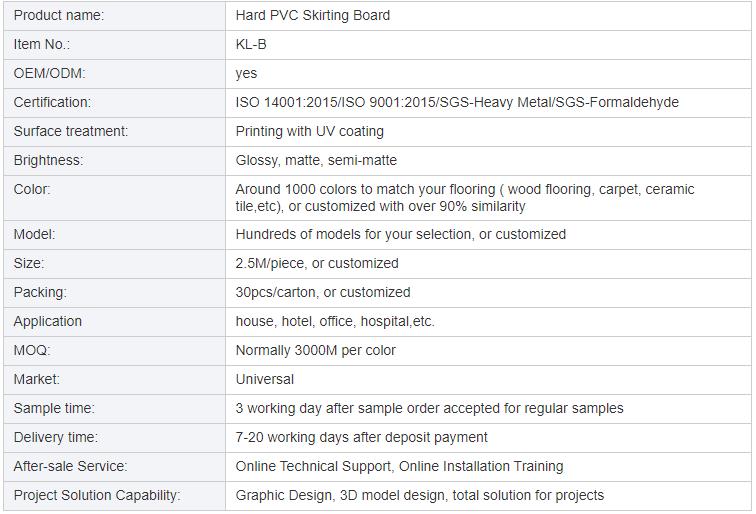756x514 pixels.
Task: Click the "Graphic Design, 3D model design" cell
Action: [x=420, y=496]
